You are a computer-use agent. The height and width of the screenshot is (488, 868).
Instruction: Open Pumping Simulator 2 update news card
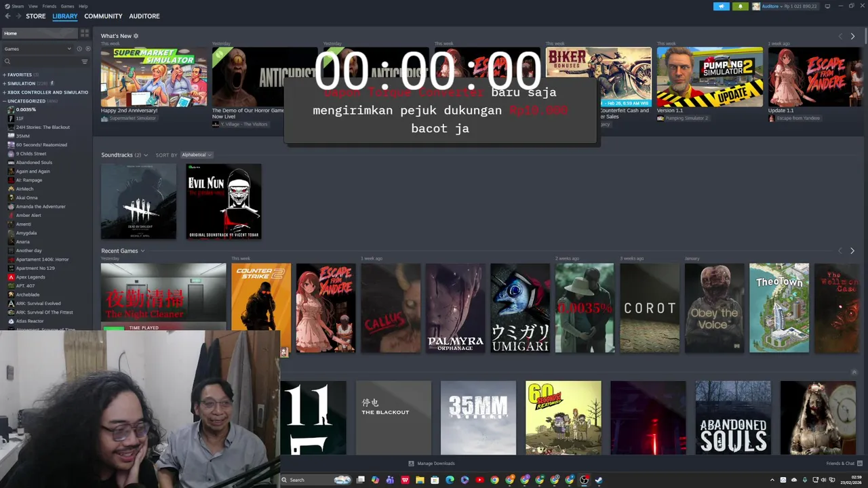pyautogui.click(x=709, y=77)
